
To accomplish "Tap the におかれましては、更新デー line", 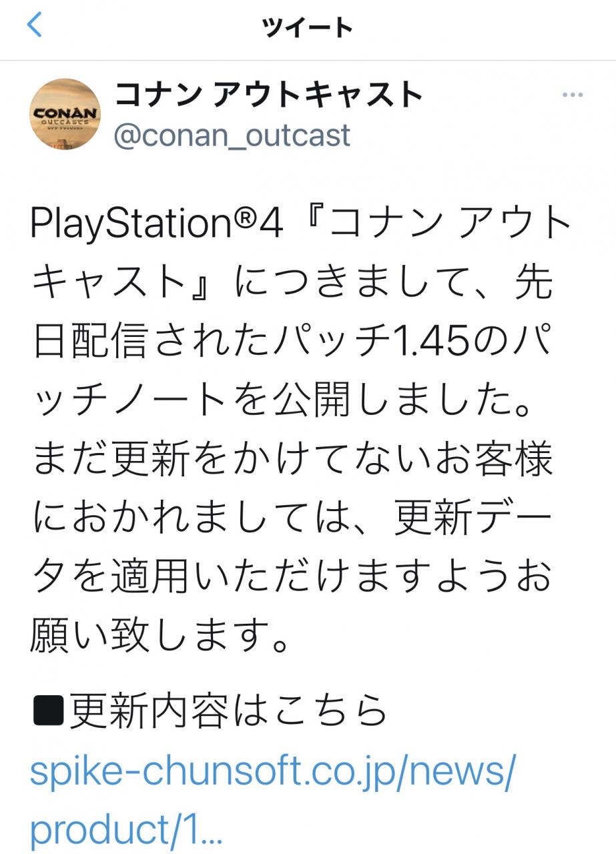I will click(292, 518).
